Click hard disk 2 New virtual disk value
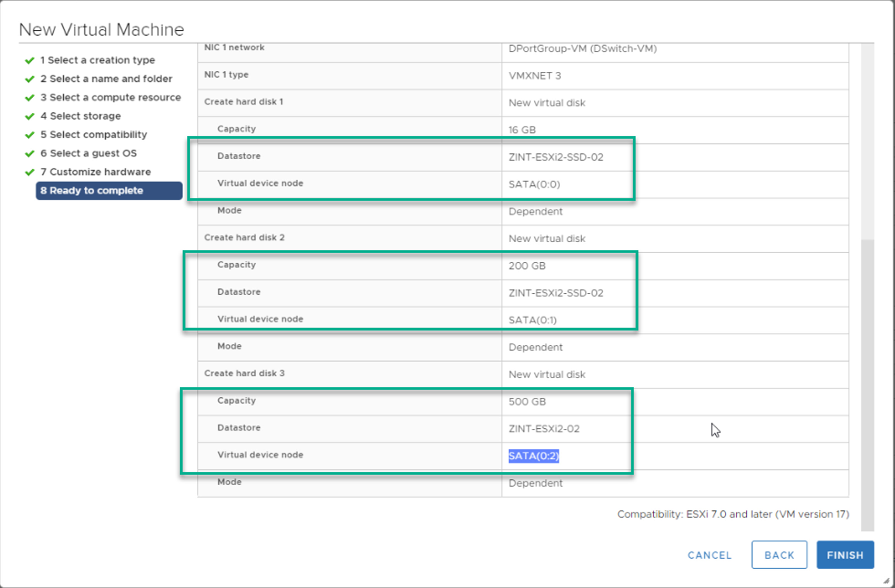 tap(547, 238)
